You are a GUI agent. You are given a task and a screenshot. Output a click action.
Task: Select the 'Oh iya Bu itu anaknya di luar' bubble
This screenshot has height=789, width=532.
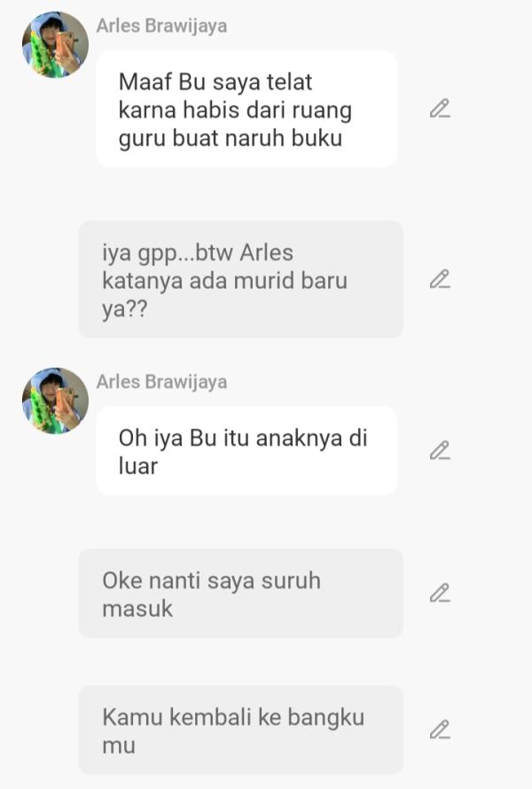point(246,450)
